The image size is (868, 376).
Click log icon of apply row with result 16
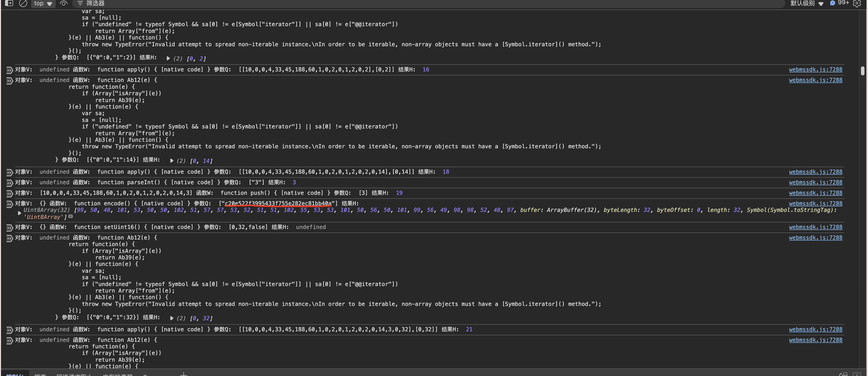pos(10,70)
